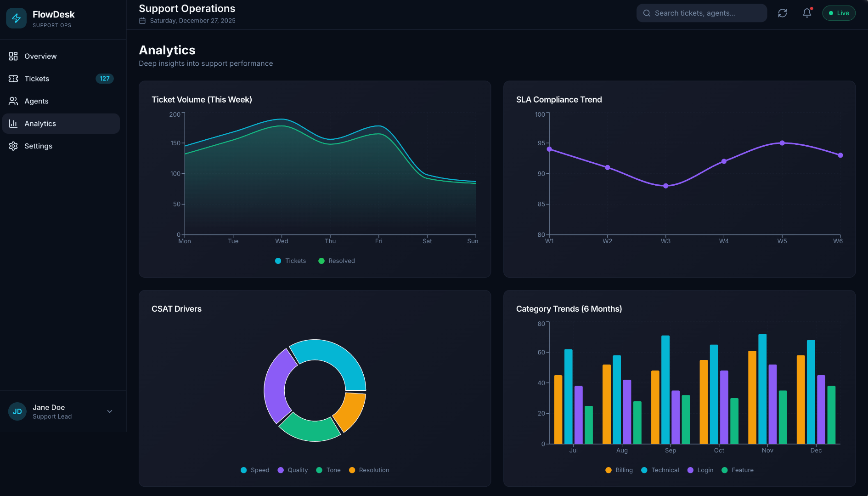Toggle the Technical legend in Category Trends
The image size is (868, 496).
[x=660, y=470]
